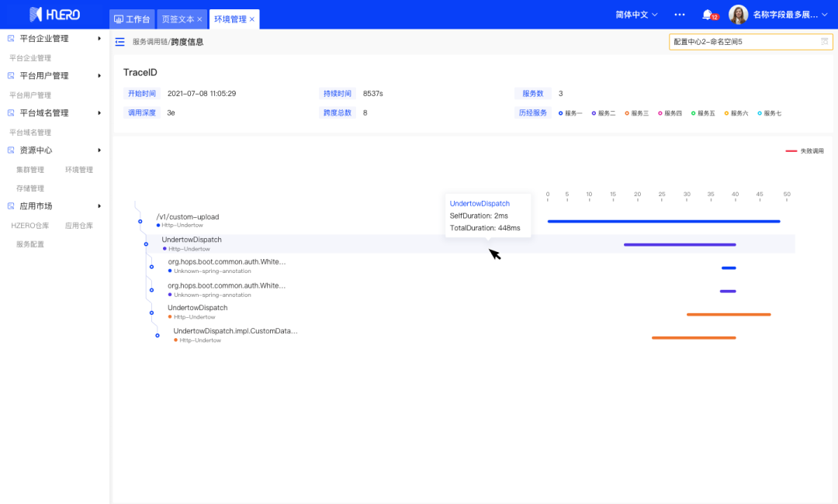Image resolution: width=838 pixels, height=504 pixels.
Task: Click the user avatar picture
Action: tap(738, 15)
